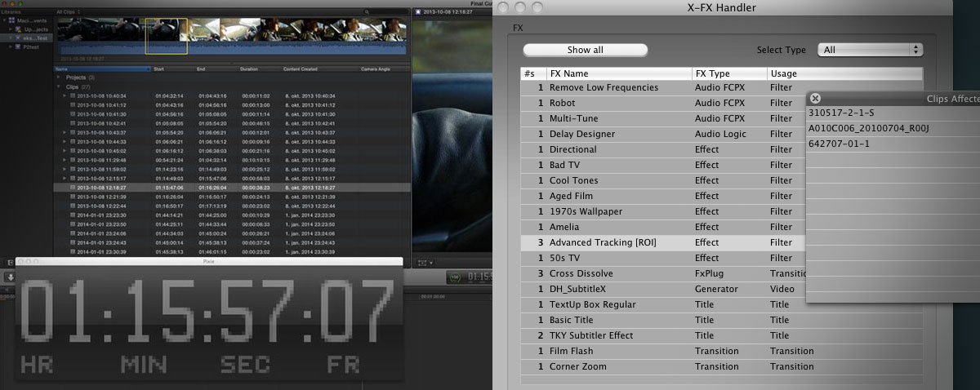Select the eks...Test event in Libraries

tap(26, 38)
